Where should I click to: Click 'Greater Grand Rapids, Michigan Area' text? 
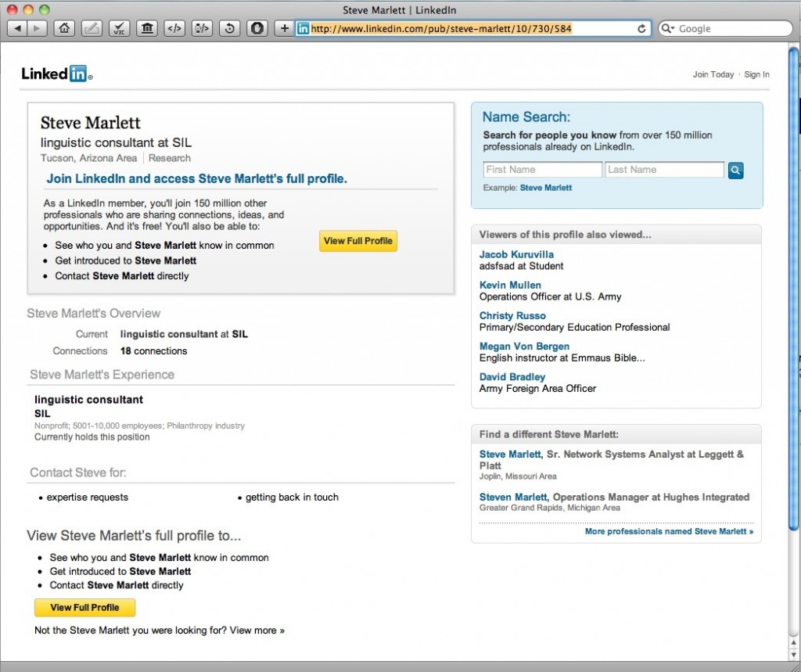click(550, 508)
